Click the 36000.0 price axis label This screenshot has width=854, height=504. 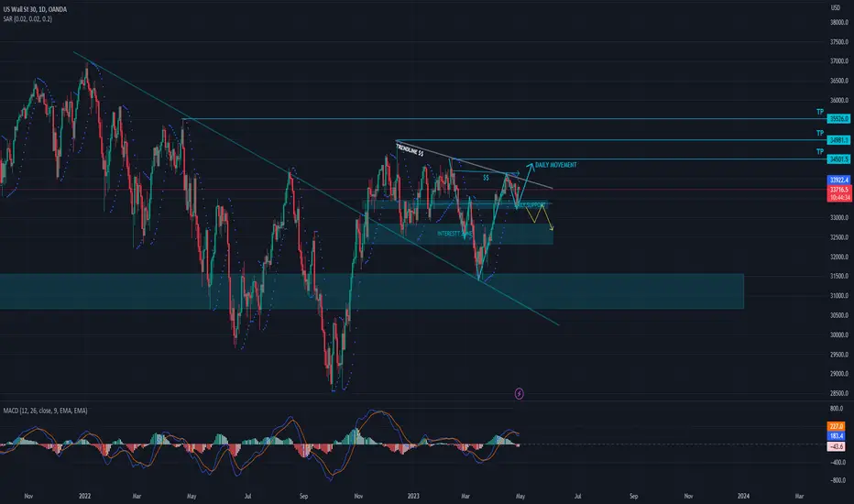click(839, 100)
